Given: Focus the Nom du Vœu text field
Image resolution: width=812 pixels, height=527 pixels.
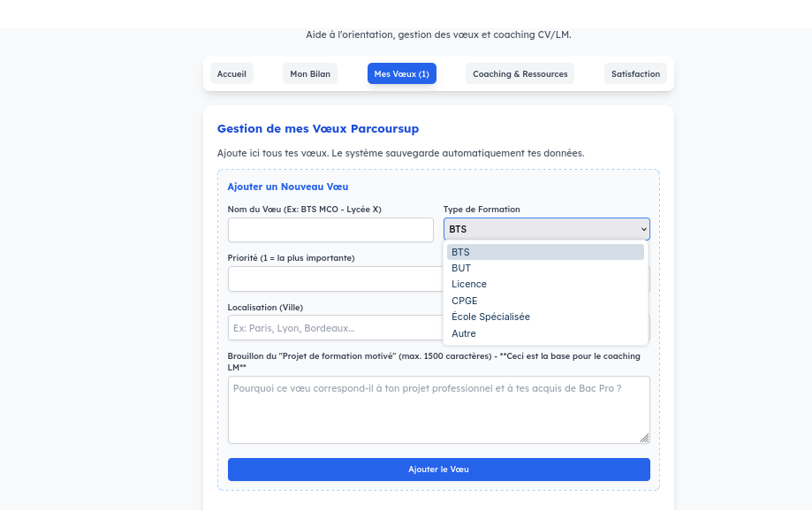Looking at the screenshot, I should click(x=330, y=230).
